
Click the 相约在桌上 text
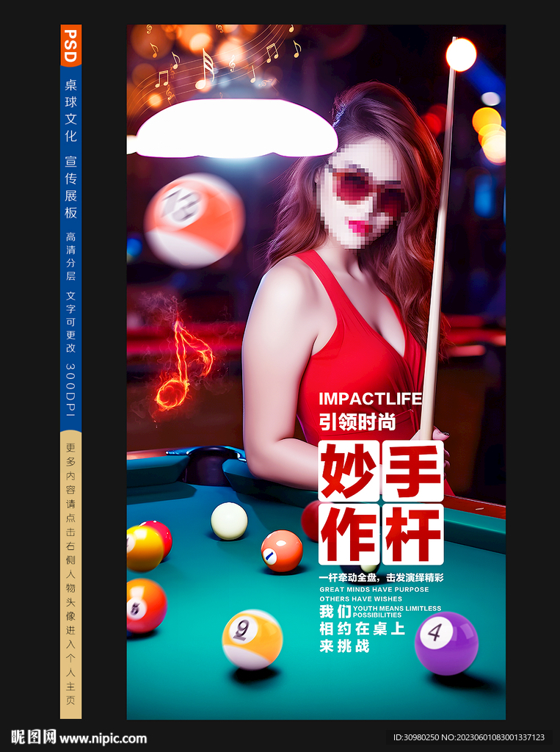(x=363, y=629)
